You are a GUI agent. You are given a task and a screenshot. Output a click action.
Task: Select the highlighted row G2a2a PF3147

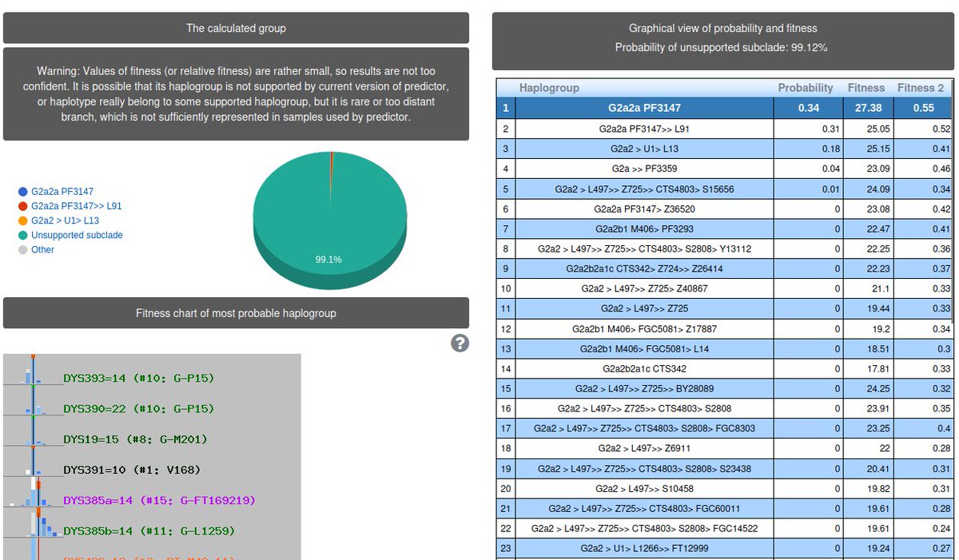click(x=726, y=108)
